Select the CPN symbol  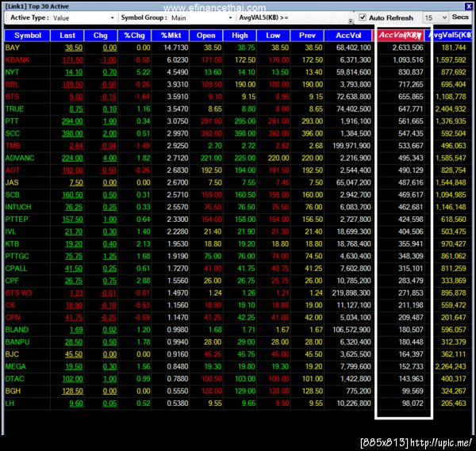[13, 318]
